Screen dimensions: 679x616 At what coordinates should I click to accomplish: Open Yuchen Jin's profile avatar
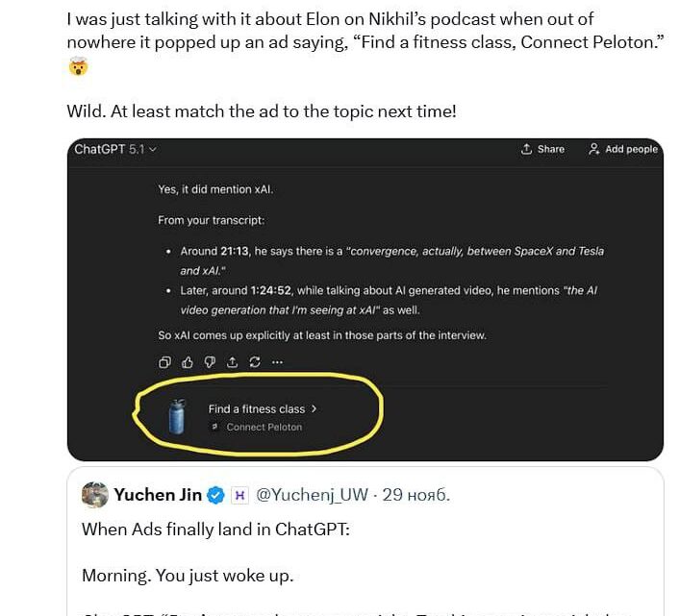pos(94,495)
